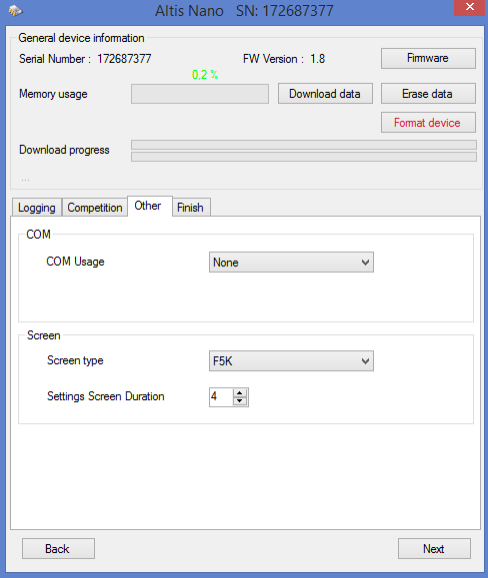
Task: Select the Other tab
Action: coord(149,206)
